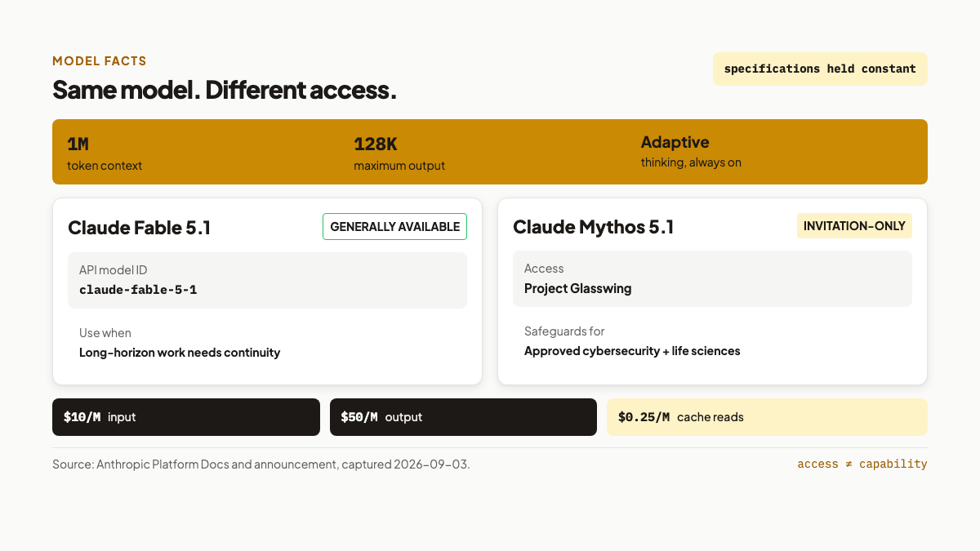
Task: Click the '$50/M output' price chip
Action: pyautogui.click(x=463, y=417)
